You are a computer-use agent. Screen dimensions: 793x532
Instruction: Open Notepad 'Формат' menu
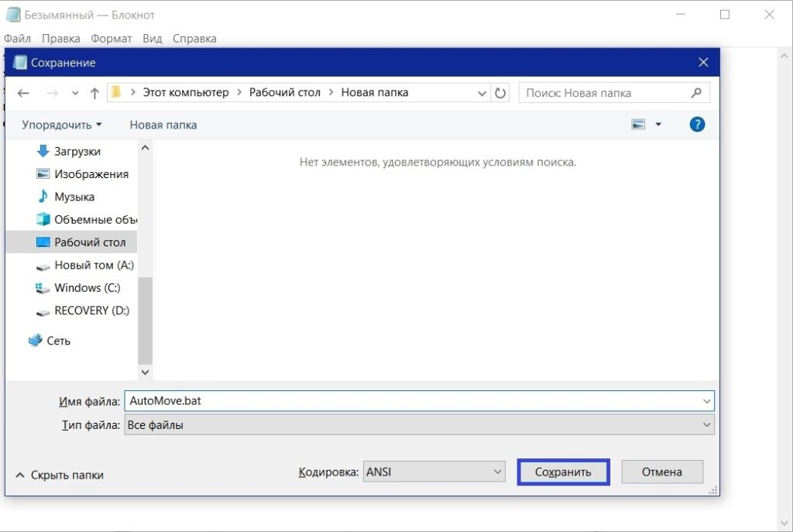click(112, 39)
